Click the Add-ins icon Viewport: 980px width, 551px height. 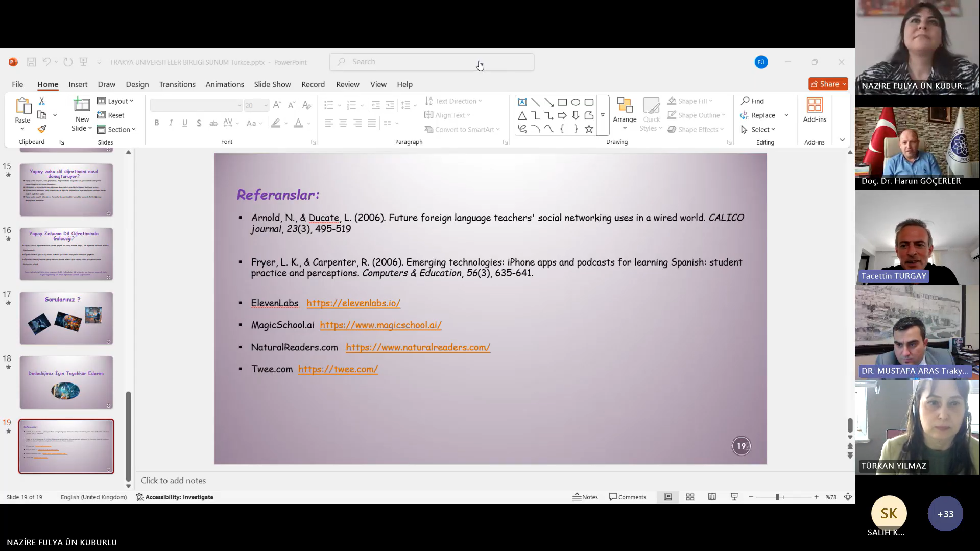(x=815, y=105)
